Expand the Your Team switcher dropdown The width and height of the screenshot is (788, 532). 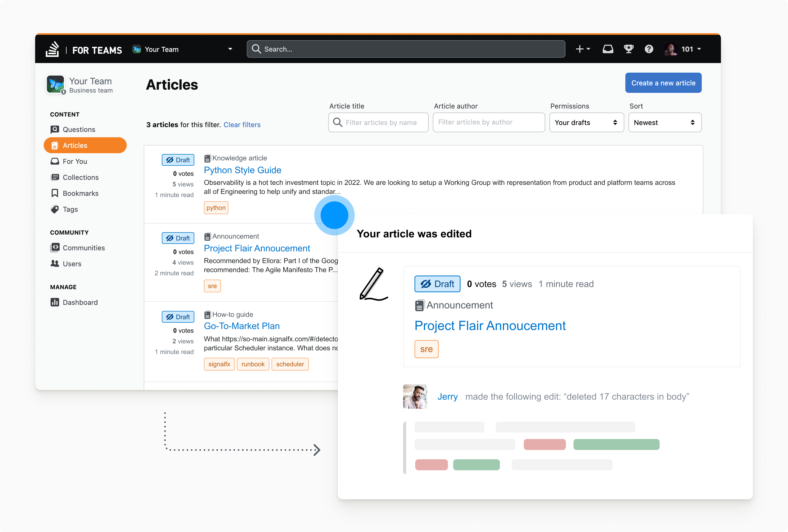pyautogui.click(x=230, y=49)
